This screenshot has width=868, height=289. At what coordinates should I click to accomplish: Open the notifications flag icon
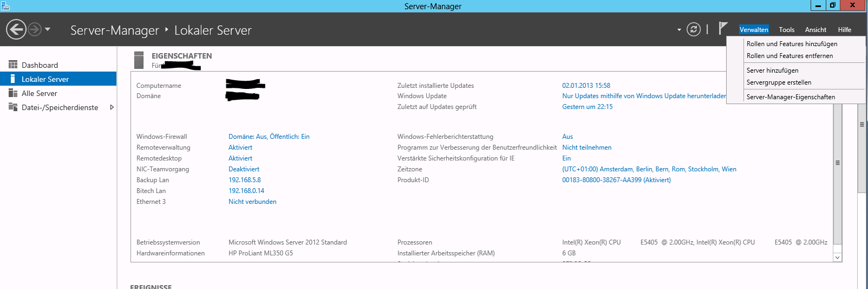point(723,28)
